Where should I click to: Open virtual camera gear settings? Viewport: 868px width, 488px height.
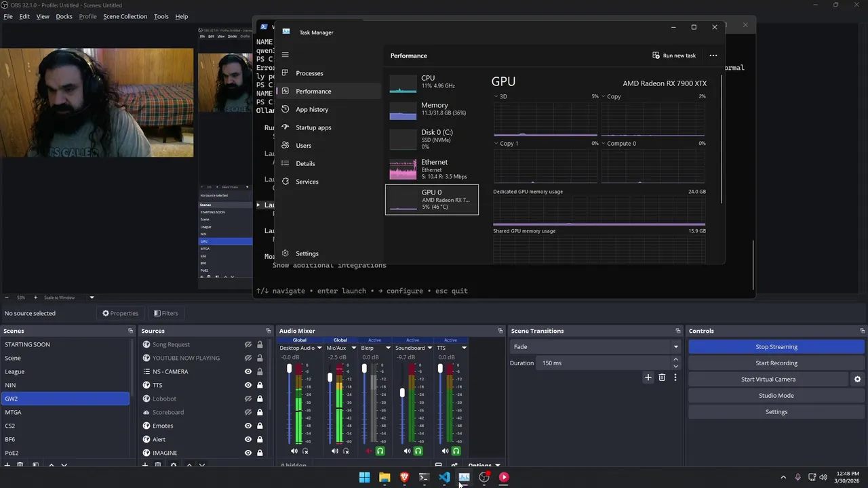click(857, 380)
